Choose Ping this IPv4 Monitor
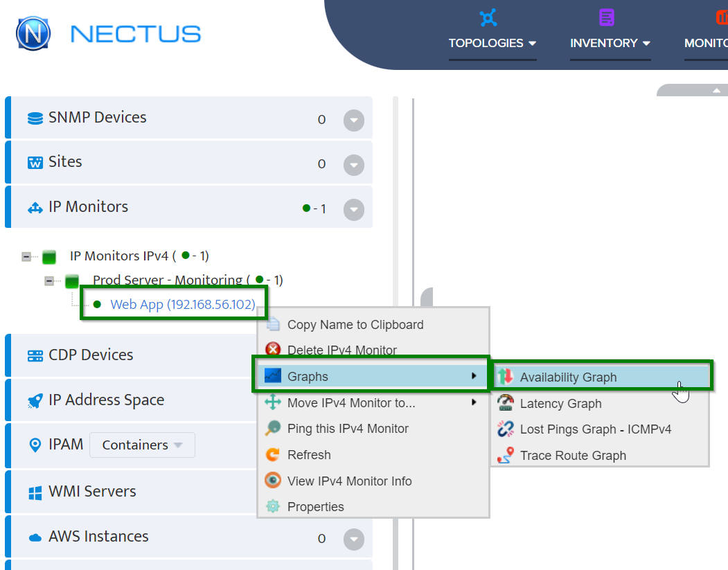 (373, 429)
